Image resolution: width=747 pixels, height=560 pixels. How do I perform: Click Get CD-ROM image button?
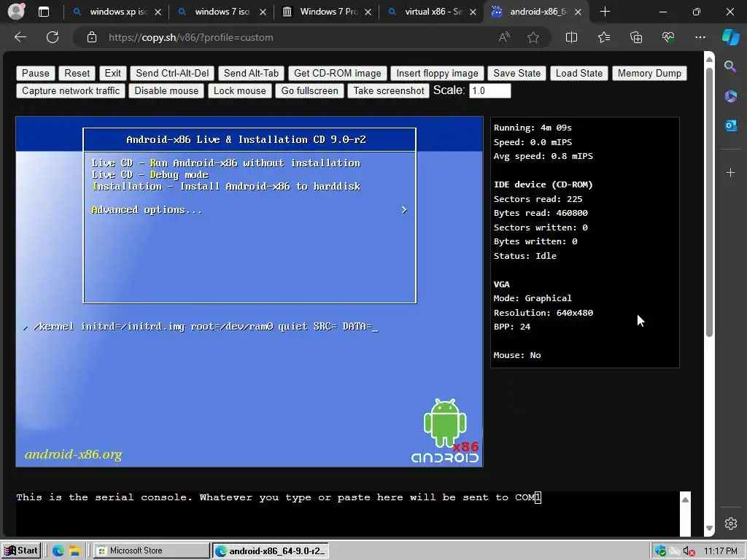tap(337, 74)
